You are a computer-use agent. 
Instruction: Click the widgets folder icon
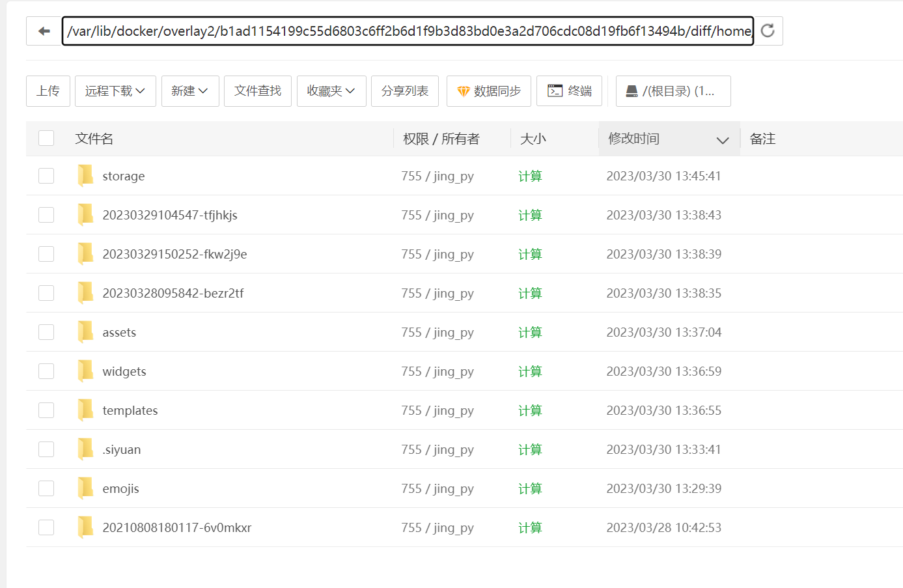tap(85, 371)
